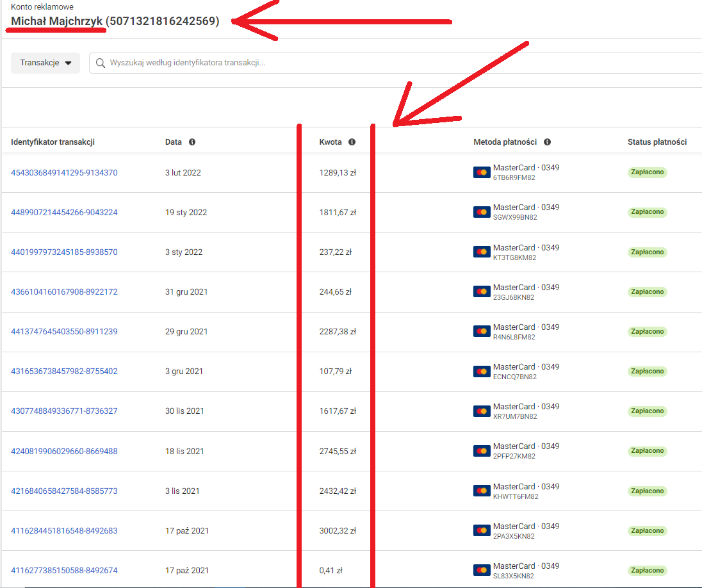Click MasterCard icon in 6TB6R9FM82 row
Screen dimensions: 702x588
click(482, 172)
